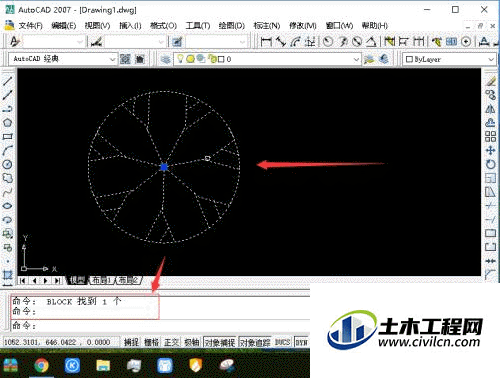
Task: Click the Workspace Settings icon
Action: pyautogui.click(x=125, y=59)
